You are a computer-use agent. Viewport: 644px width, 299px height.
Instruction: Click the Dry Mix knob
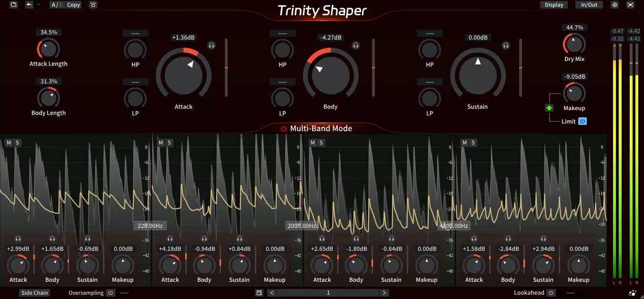pos(574,43)
